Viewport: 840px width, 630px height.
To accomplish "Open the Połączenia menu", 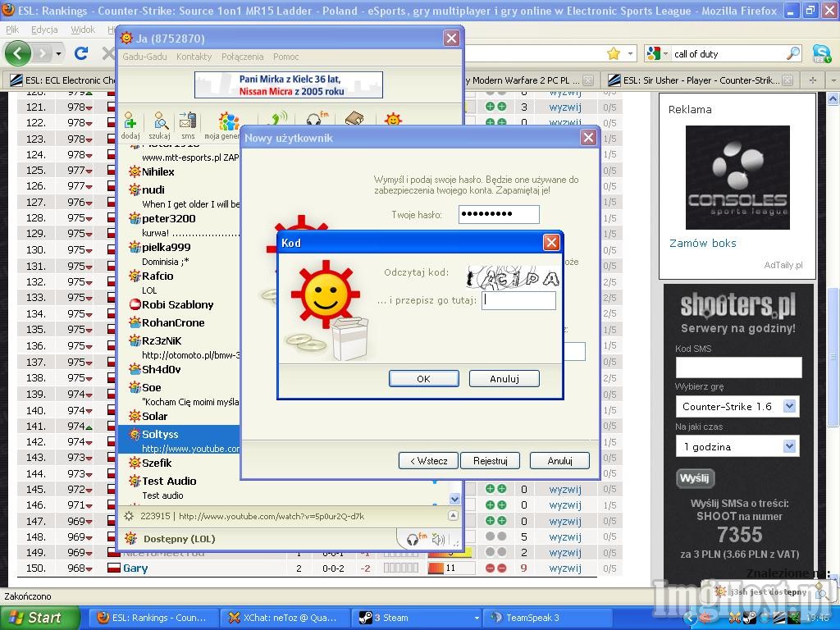I will [242, 57].
